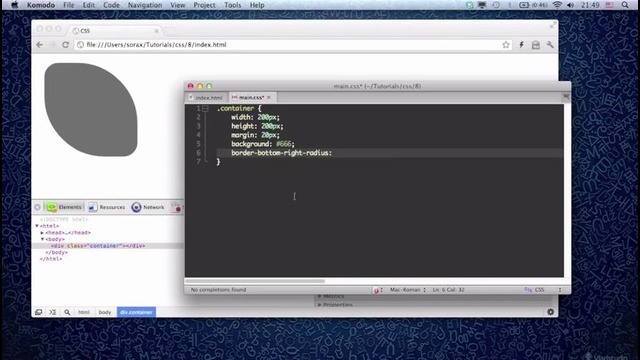Go back in the Chrome browser
640x360 pixels.
[x=40, y=45]
